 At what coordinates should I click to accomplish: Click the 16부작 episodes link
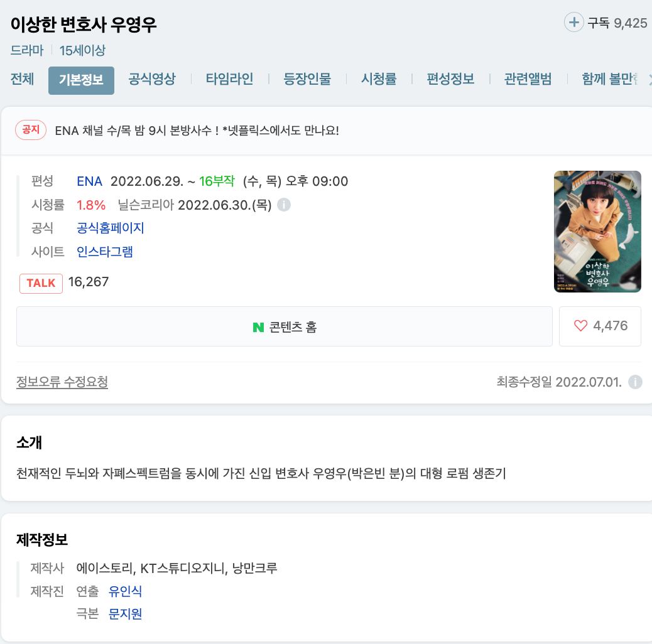(x=217, y=181)
